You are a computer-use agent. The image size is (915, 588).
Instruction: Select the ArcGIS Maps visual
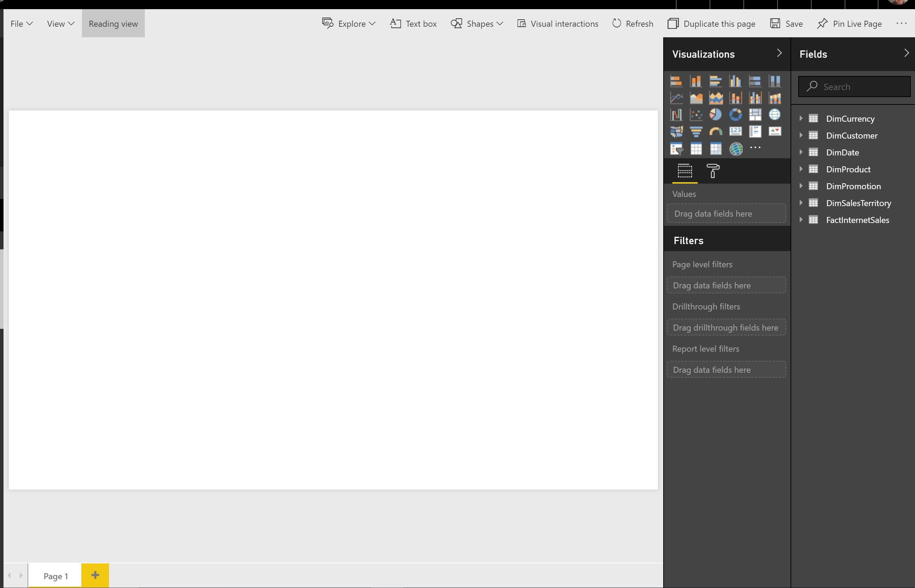point(735,148)
